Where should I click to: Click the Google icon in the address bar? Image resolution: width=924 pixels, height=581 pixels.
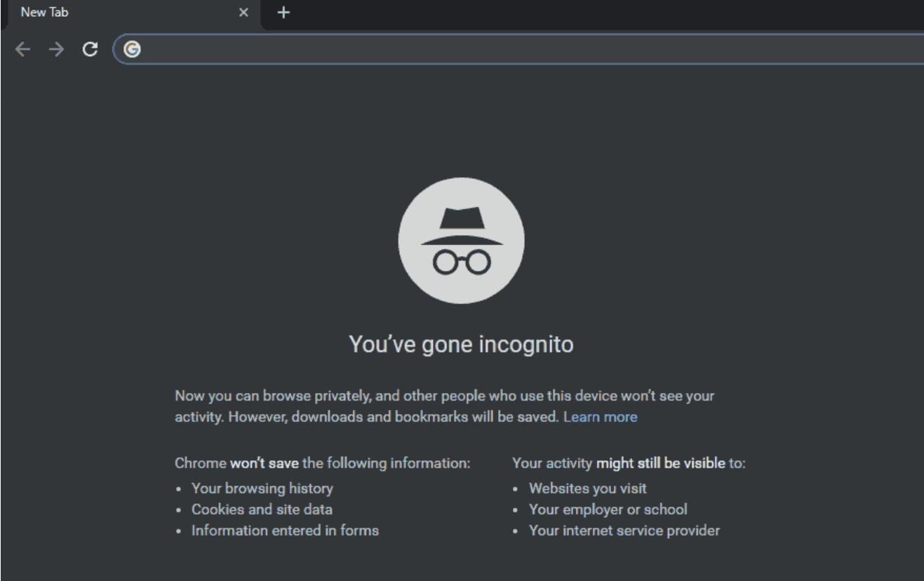tap(132, 49)
